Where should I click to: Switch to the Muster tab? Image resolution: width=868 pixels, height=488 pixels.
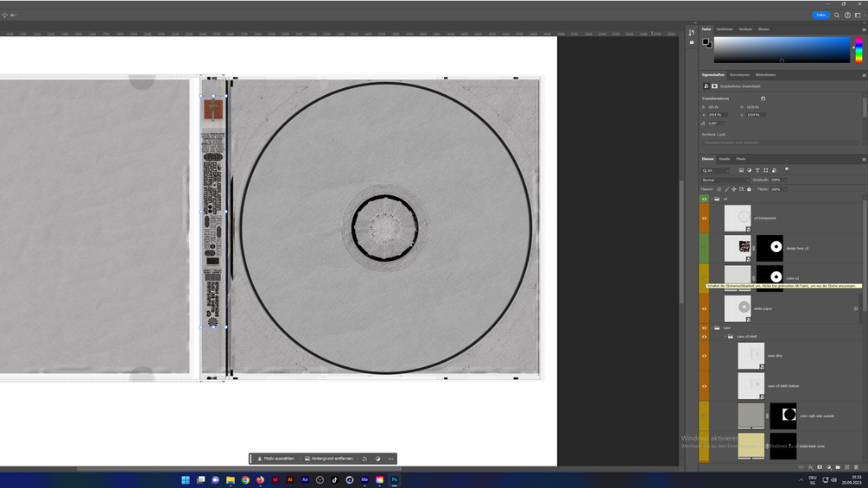pos(764,29)
